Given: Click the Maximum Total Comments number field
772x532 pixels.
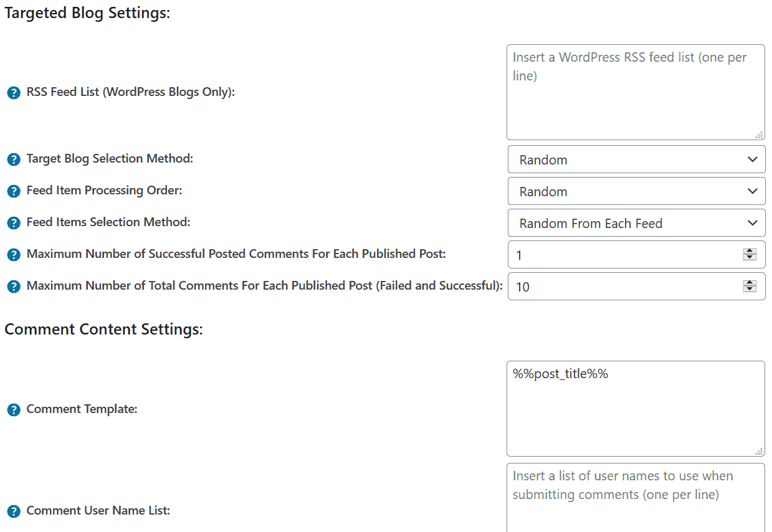Looking at the screenshot, I should click(623, 287).
